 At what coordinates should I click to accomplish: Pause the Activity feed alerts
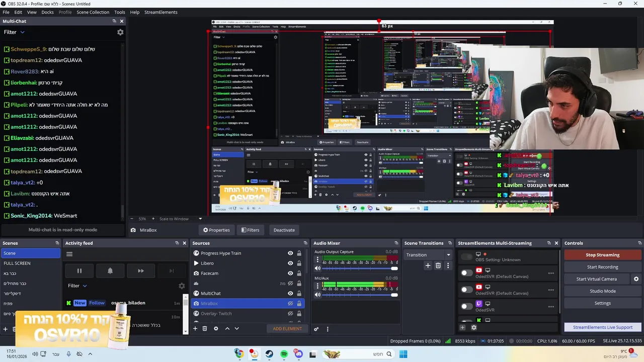point(79,270)
